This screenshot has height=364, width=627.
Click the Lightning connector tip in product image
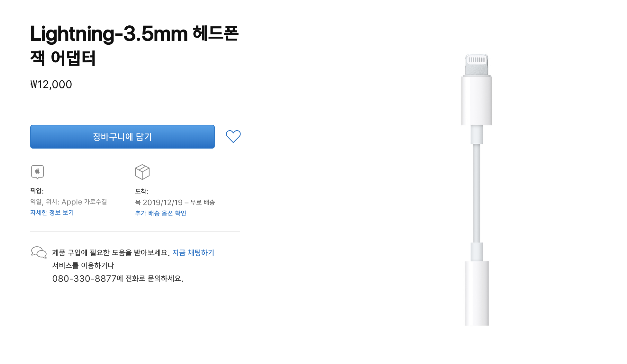(477, 64)
